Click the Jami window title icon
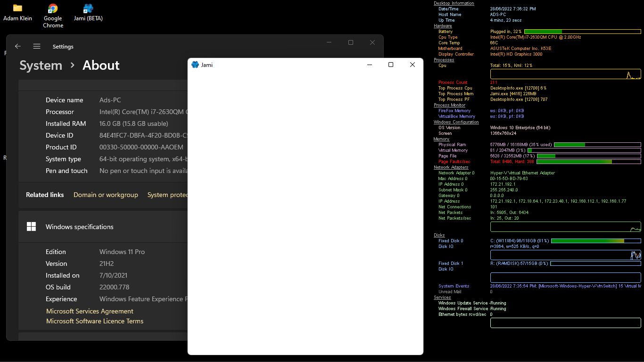This screenshot has height=362, width=644. tap(195, 65)
